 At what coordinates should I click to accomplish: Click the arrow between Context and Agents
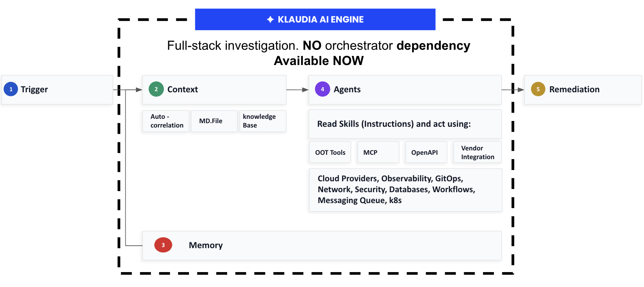(x=297, y=90)
